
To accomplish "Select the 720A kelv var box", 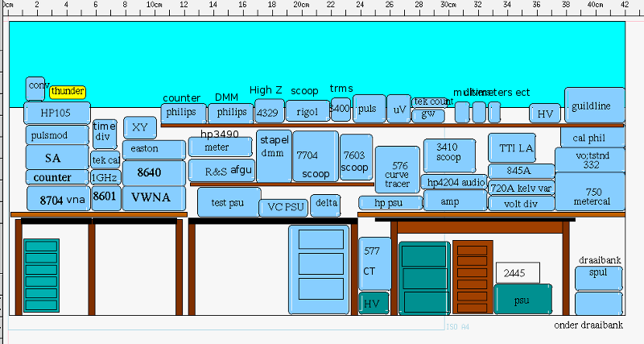I will 521,188.
